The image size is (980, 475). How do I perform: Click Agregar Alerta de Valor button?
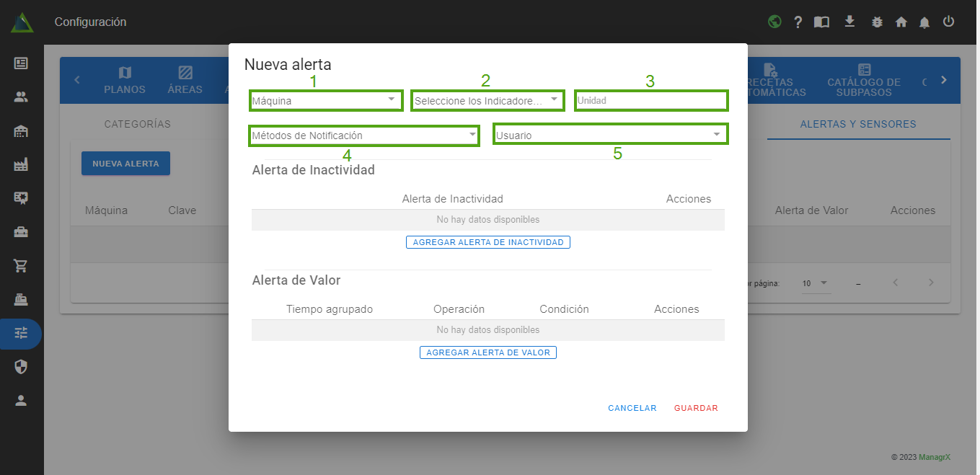click(x=488, y=353)
